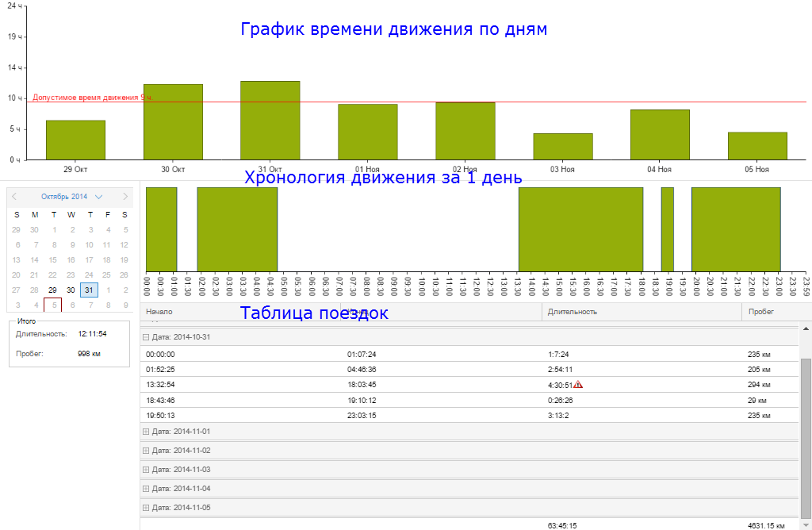Select October 31 in the calendar

pyautogui.click(x=89, y=290)
